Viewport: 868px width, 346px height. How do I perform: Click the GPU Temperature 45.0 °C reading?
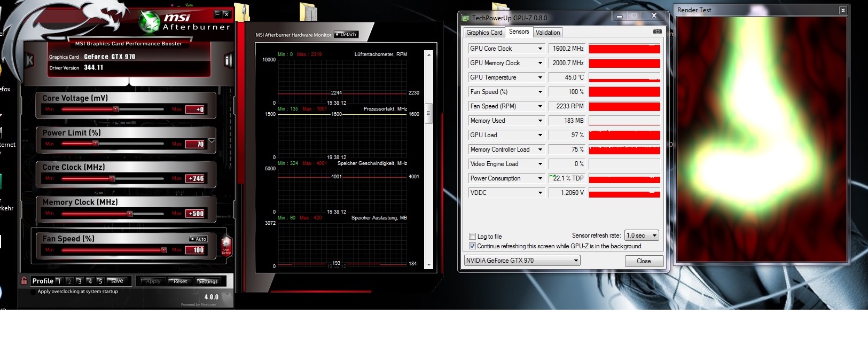tap(567, 77)
